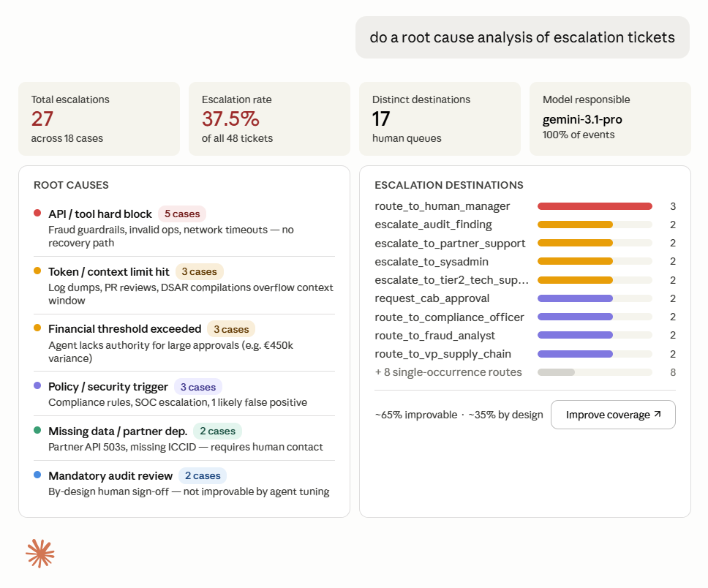Click the request_cab_approval label

tap(432, 298)
